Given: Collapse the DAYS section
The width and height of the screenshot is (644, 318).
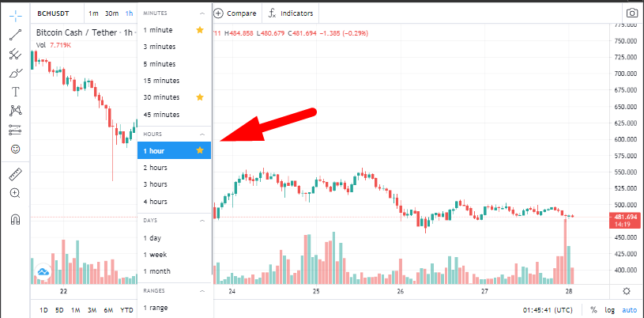Looking at the screenshot, I should coord(201,221).
